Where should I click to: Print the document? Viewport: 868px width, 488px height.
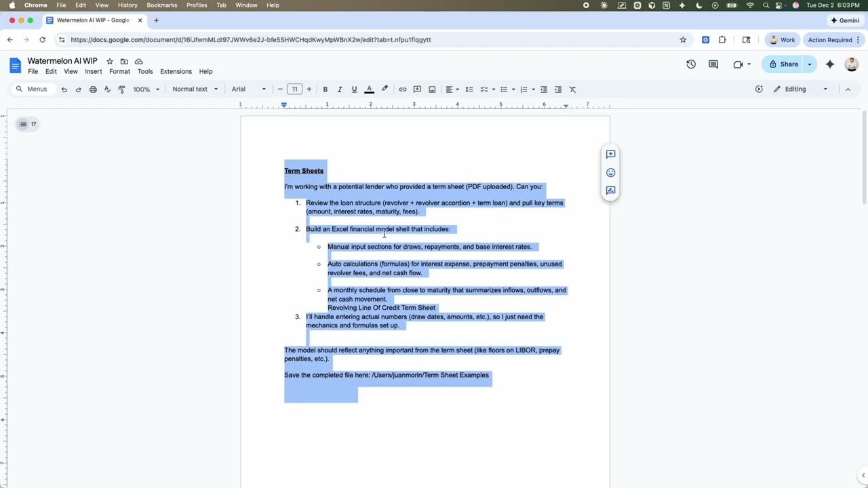[x=93, y=89]
